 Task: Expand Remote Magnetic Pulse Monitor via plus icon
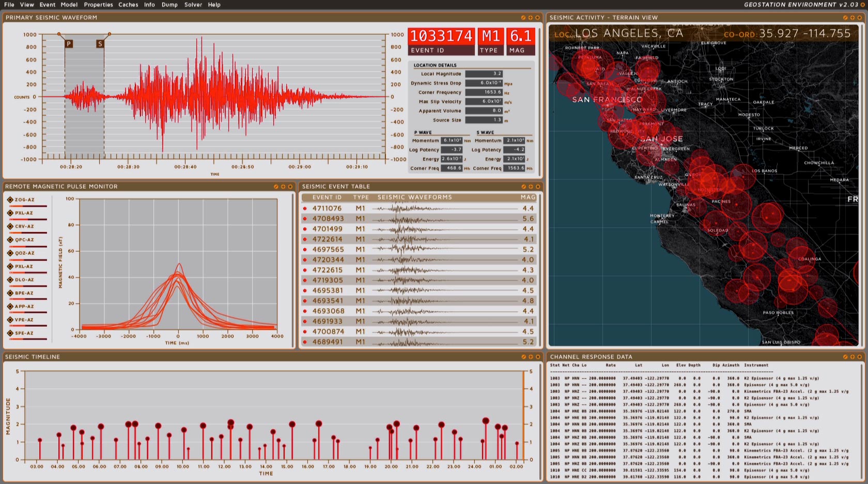coord(283,187)
